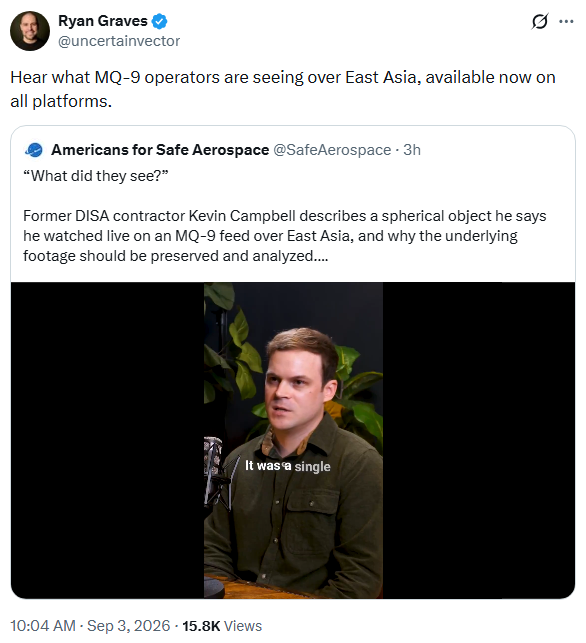The width and height of the screenshot is (586, 643).
Task: Click the Grok slashed-circle icon
Action: point(539,21)
